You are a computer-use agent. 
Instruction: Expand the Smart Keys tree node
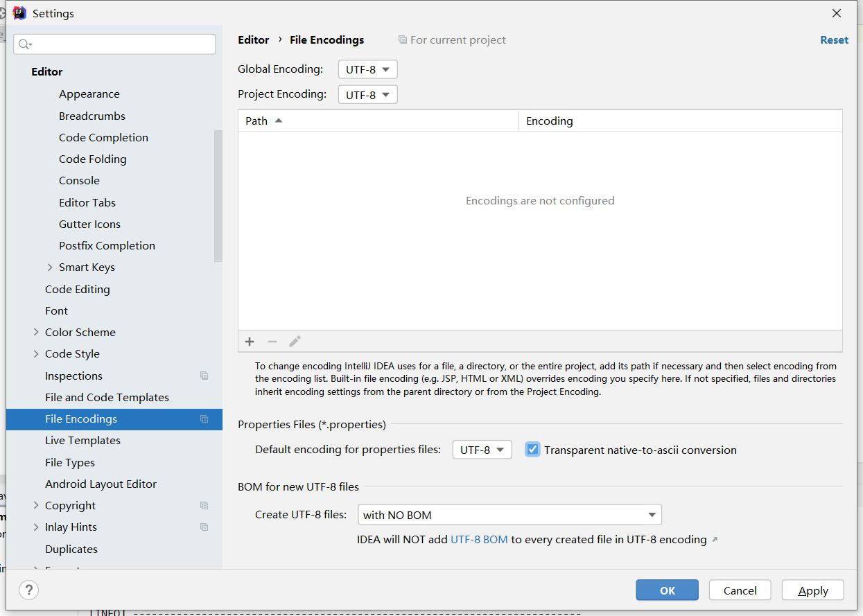point(50,267)
